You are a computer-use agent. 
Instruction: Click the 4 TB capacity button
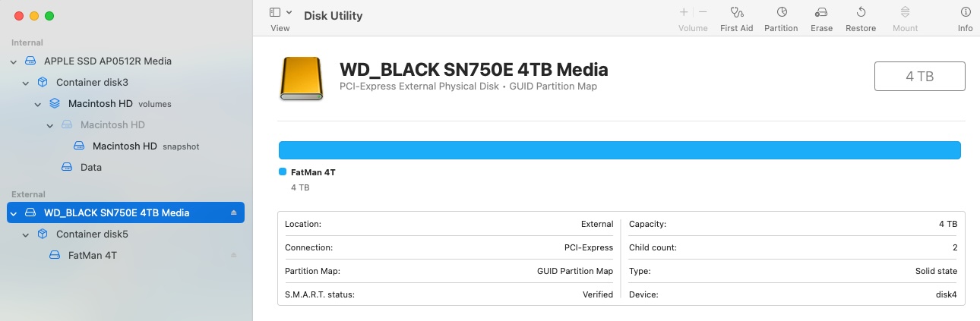point(919,77)
